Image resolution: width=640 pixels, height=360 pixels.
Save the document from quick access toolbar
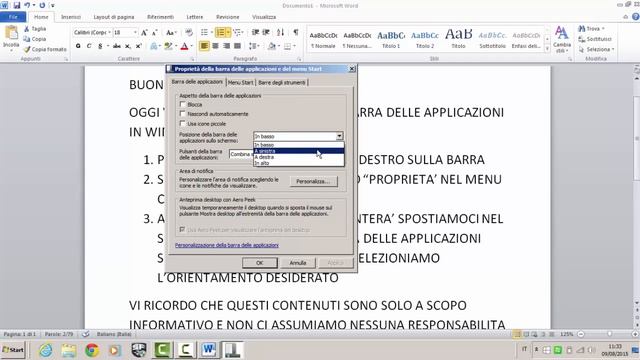tap(17, 5)
